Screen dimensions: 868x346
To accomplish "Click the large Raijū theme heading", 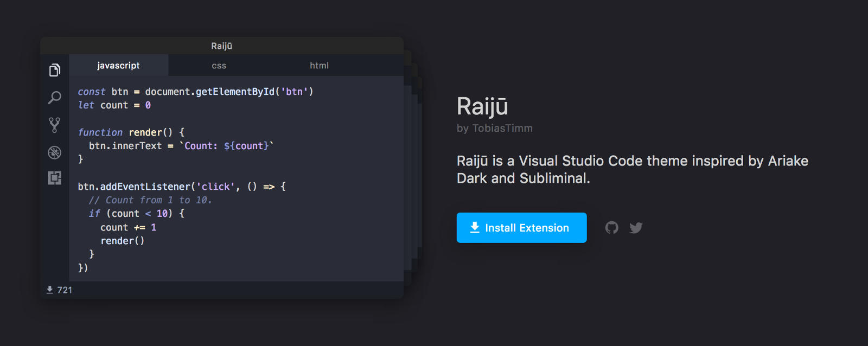I will point(482,106).
